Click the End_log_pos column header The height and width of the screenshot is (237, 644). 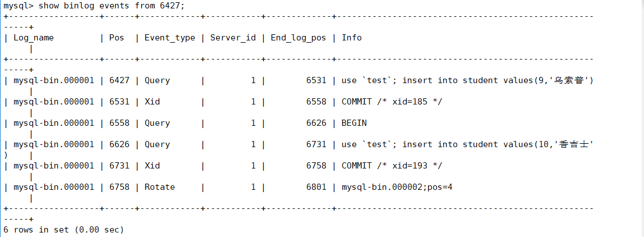(298, 38)
